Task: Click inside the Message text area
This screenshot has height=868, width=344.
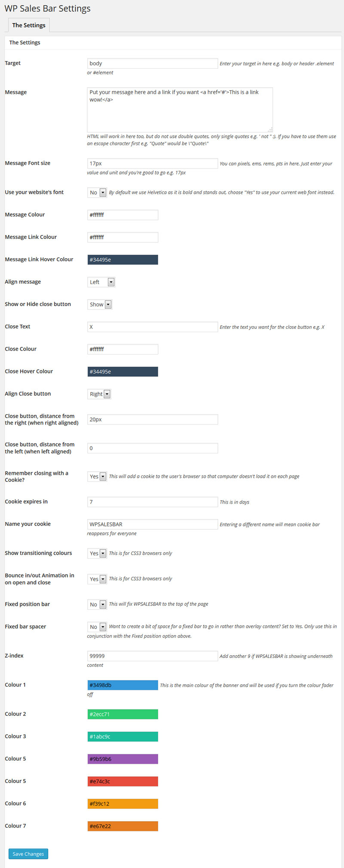Action: [x=180, y=110]
